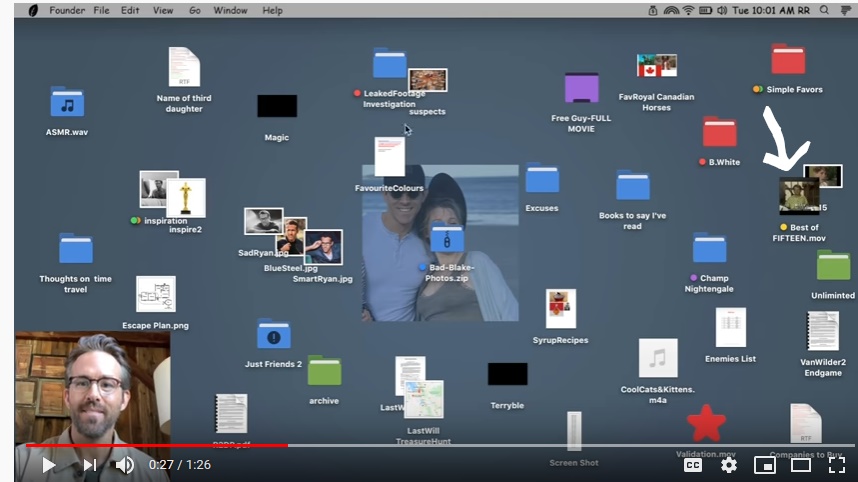The height and width of the screenshot is (482, 858).
Task: Open the green Unliminted folder
Action: point(833,265)
